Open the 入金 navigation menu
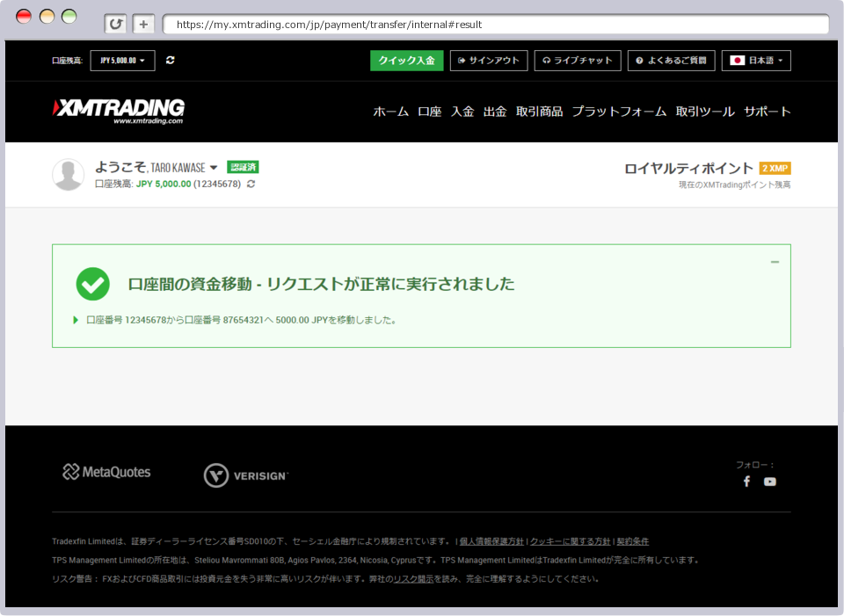The width and height of the screenshot is (844, 616). coord(462,112)
